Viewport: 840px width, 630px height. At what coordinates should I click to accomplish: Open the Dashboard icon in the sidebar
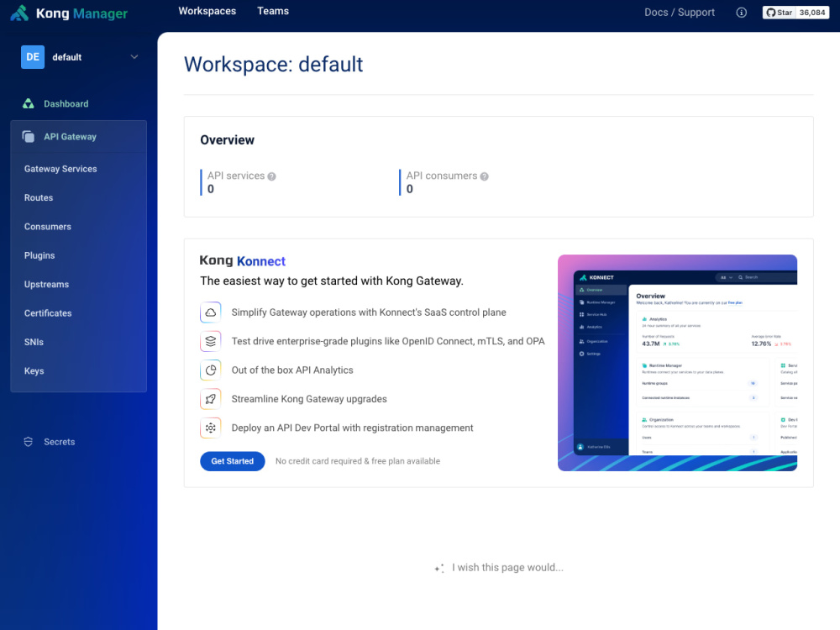[x=28, y=103]
